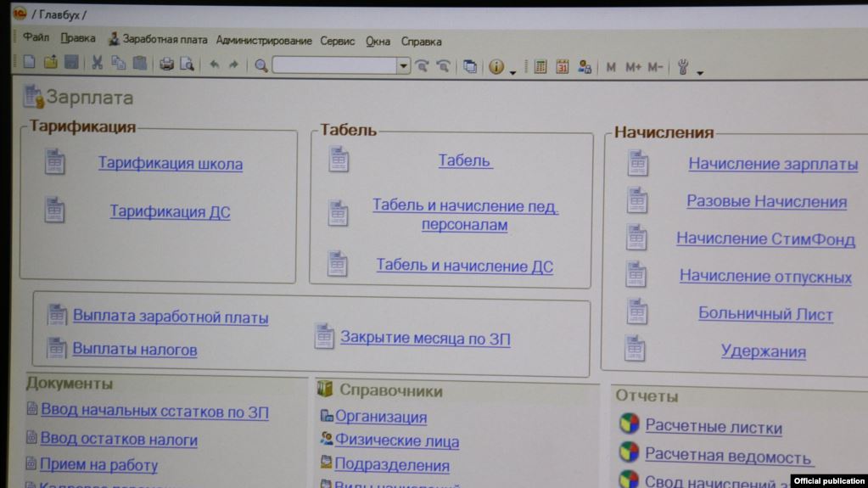
Task: Open the Начисление зарплаты link
Action: 772,165
